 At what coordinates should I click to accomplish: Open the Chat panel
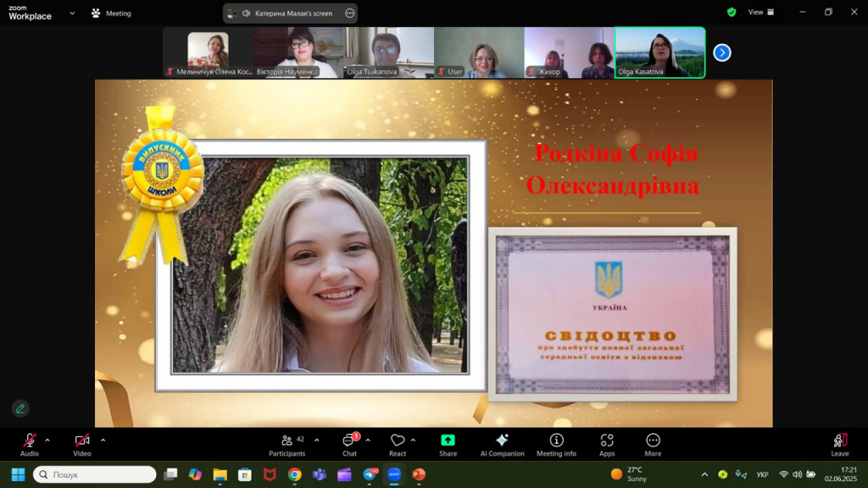click(x=349, y=444)
